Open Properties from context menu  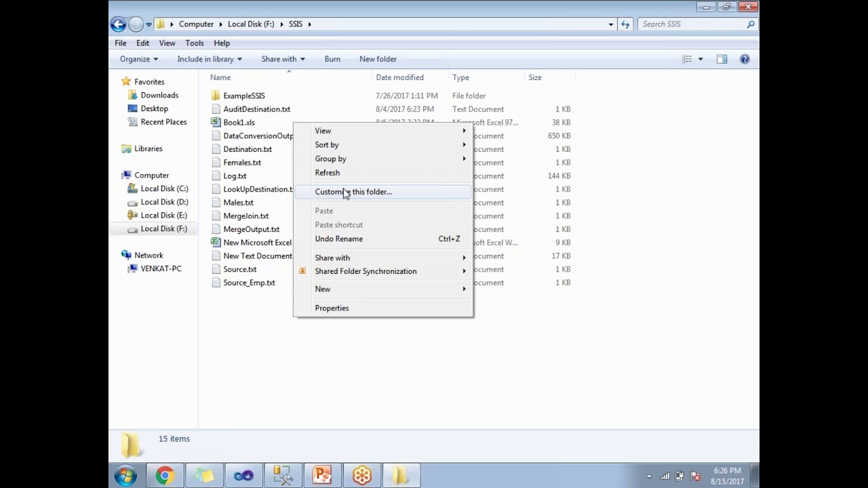[383, 308]
